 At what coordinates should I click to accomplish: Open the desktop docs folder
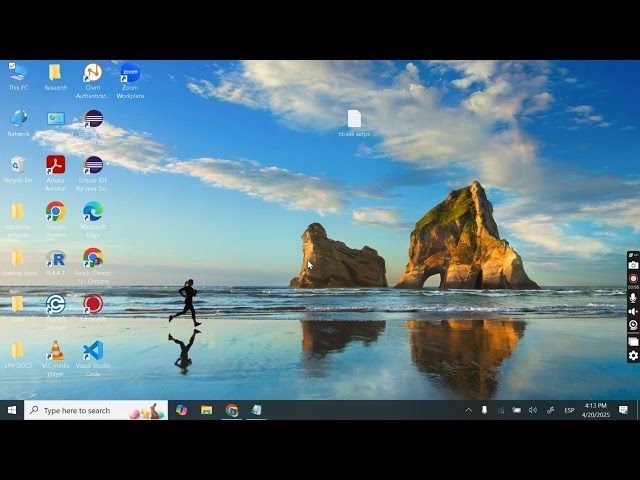coord(18,262)
